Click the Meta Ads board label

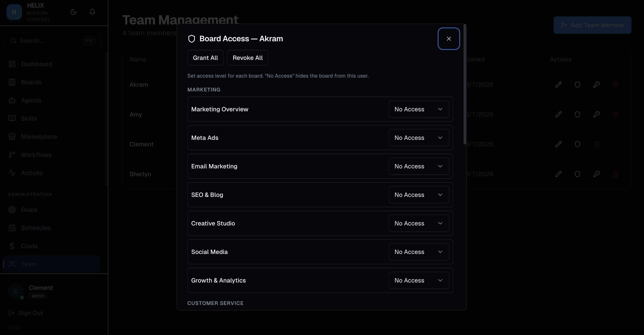pyautogui.click(x=205, y=138)
